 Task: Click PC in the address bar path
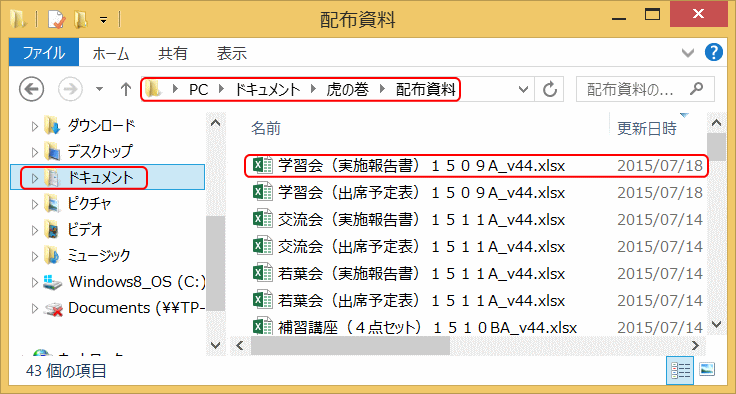(199, 89)
